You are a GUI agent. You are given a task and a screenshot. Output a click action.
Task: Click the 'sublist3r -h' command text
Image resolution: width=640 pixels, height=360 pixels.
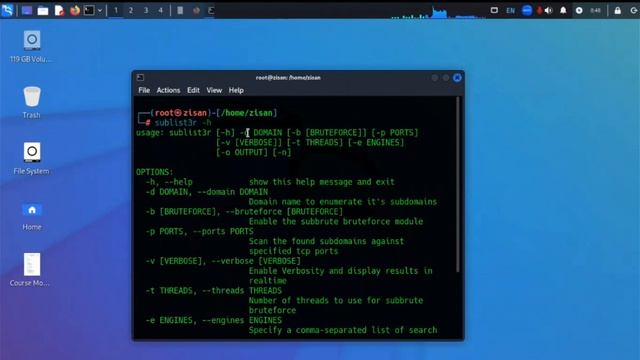click(x=183, y=122)
